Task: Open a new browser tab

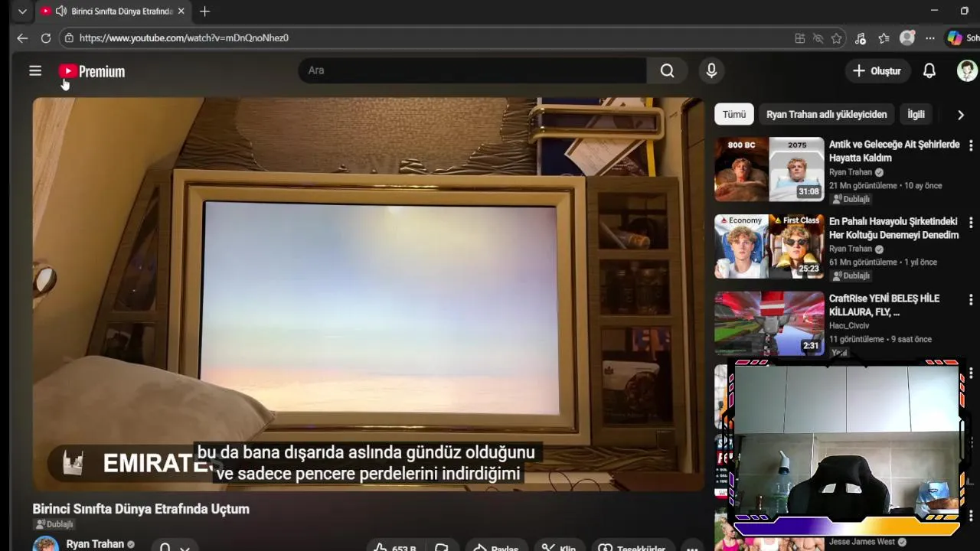Action: [x=204, y=11]
